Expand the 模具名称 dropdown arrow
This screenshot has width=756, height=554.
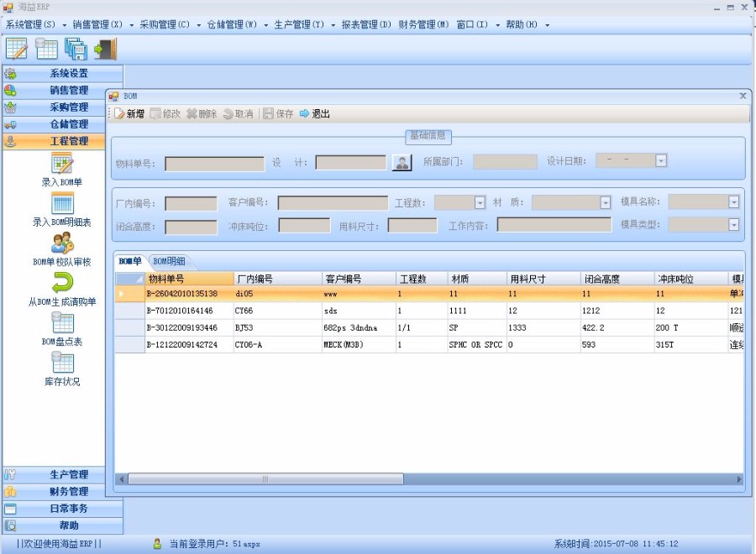tap(733, 202)
